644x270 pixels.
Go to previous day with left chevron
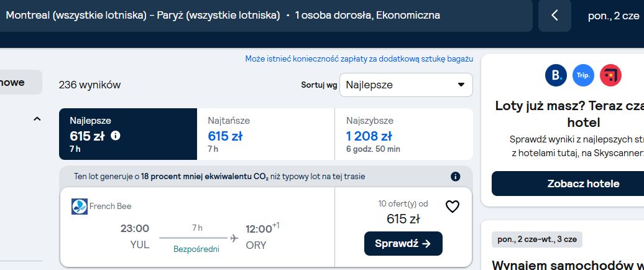tap(554, 16)
